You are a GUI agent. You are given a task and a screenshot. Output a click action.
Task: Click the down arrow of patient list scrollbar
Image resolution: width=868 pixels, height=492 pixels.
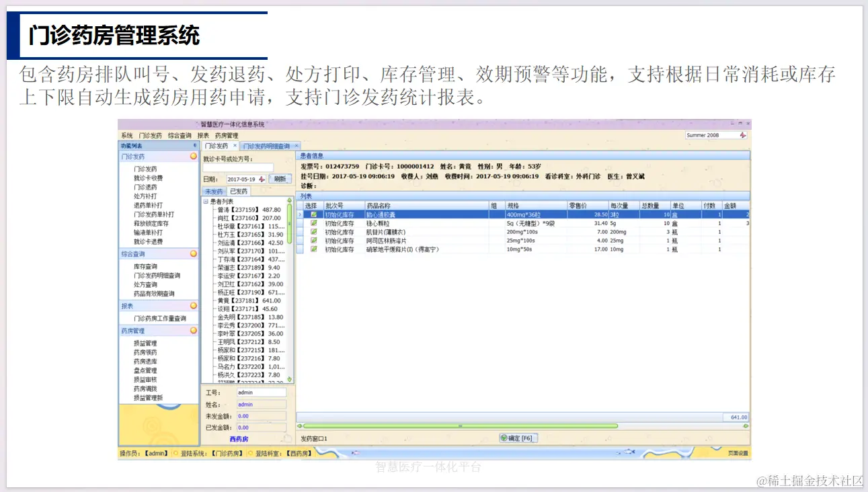coord(290,380)
